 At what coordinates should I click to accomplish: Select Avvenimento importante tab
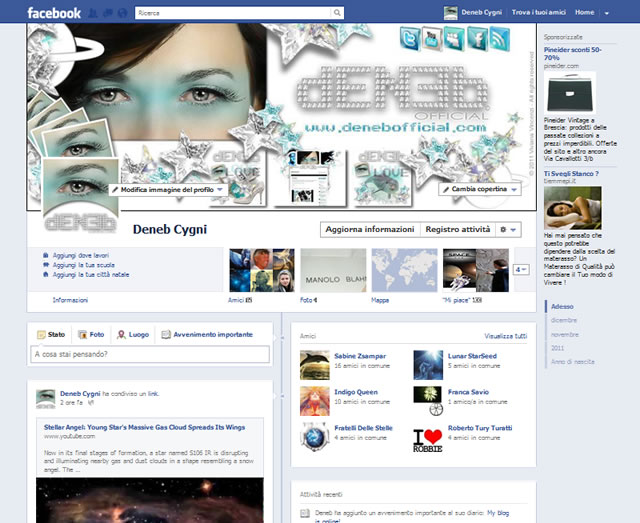[x=207, y=334]
